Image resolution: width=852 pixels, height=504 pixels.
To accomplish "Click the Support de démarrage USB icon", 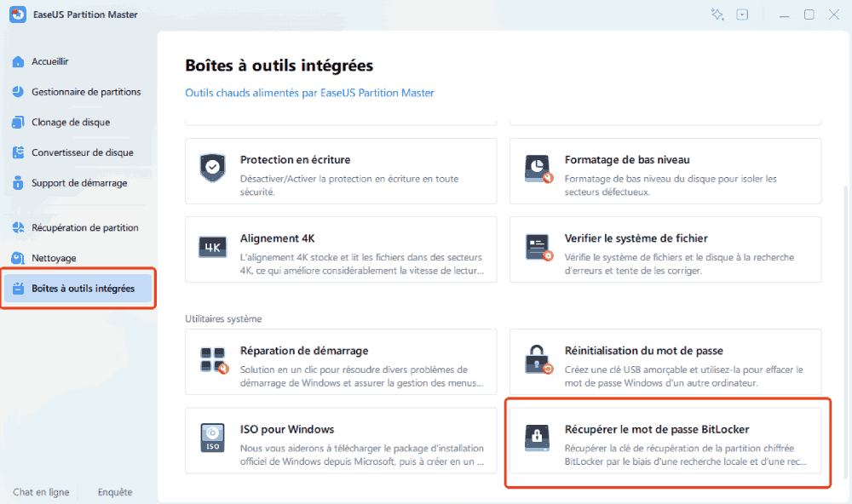I will tap(18, 183).
